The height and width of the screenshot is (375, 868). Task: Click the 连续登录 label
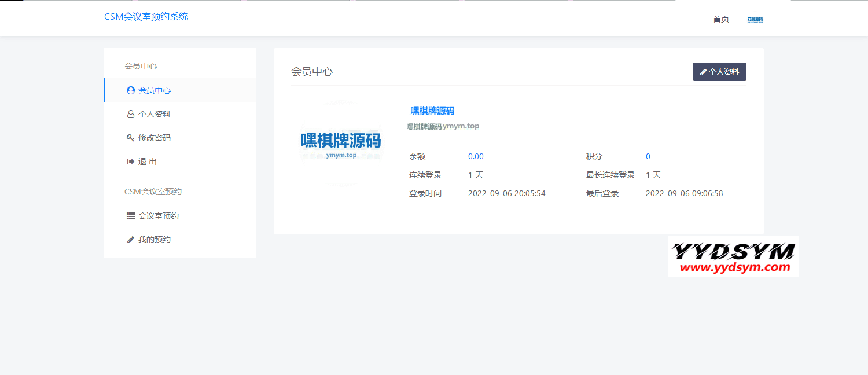click(425, 175)
